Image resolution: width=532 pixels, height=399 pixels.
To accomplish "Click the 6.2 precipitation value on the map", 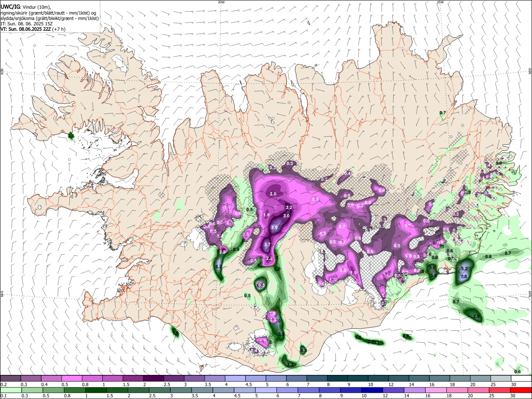I will [219, 266].
